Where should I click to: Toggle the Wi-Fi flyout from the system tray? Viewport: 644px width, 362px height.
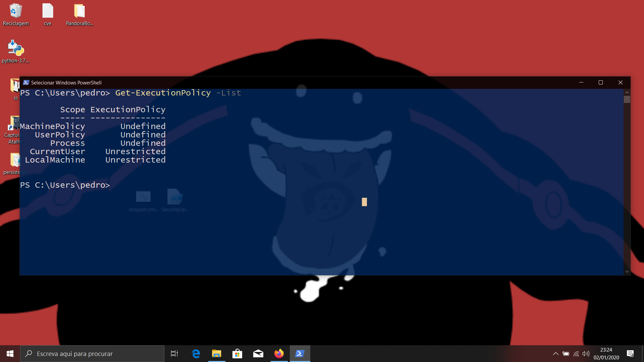pyautogui.click(x=576, y=354)
